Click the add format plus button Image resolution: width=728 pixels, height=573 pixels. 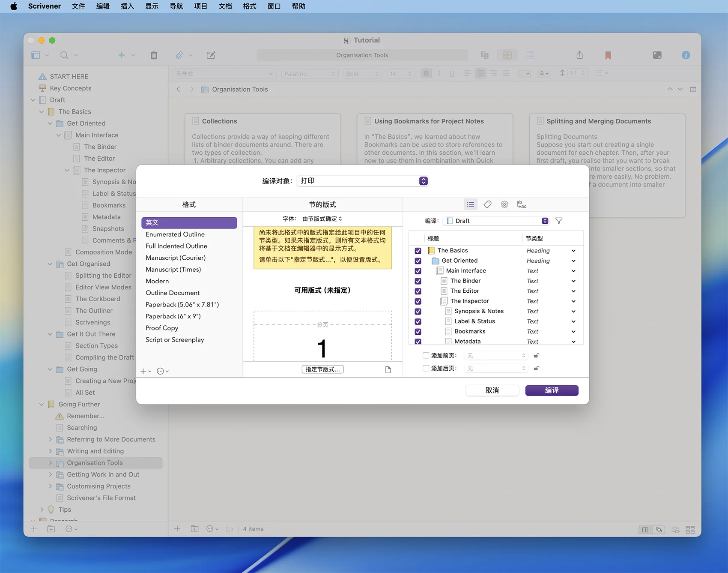coord(143,371)
